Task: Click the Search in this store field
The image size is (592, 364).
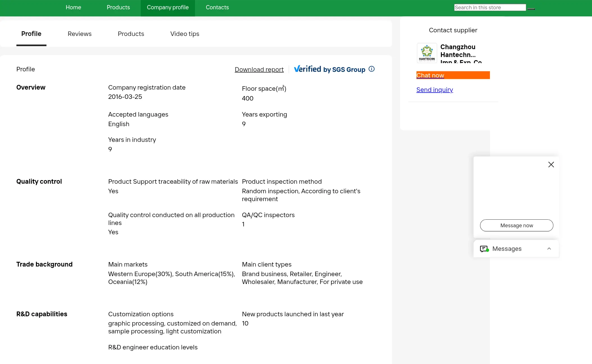Action: click(x=490, y=7)
